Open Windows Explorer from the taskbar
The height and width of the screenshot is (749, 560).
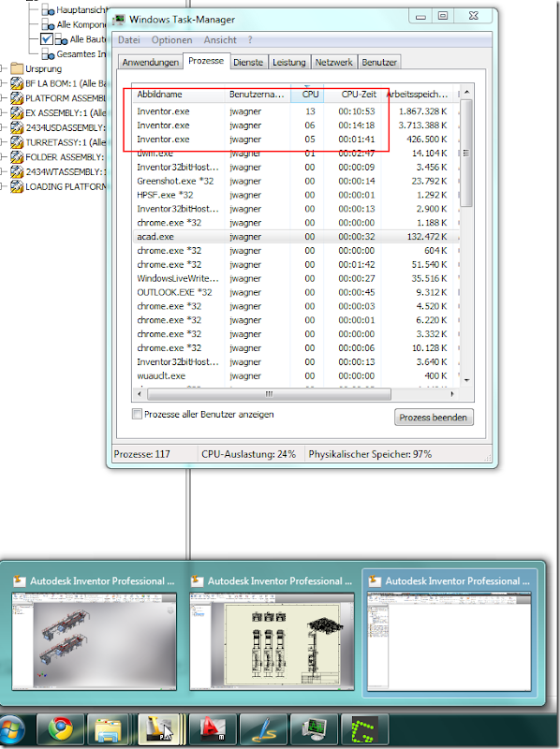109,729
